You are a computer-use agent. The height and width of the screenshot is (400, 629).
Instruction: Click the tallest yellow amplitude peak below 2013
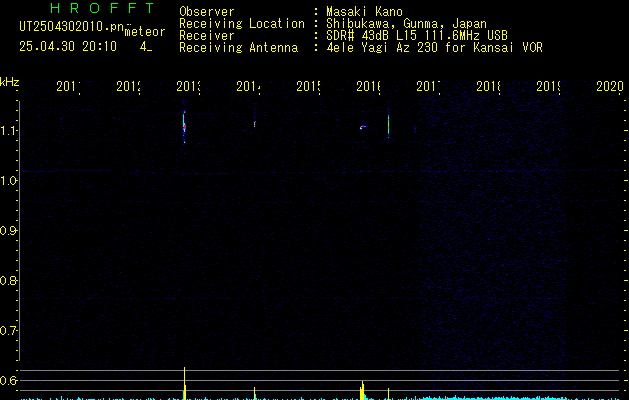coord(185,383)
